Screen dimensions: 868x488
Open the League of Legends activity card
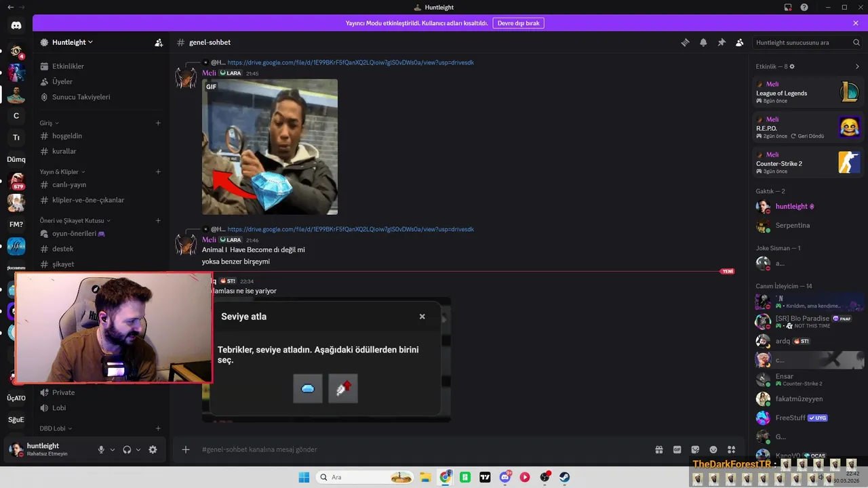click(808, 92)
